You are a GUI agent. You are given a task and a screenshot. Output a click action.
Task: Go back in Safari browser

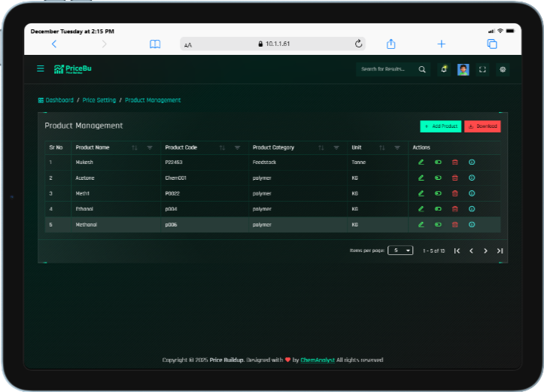click(54, 44)
